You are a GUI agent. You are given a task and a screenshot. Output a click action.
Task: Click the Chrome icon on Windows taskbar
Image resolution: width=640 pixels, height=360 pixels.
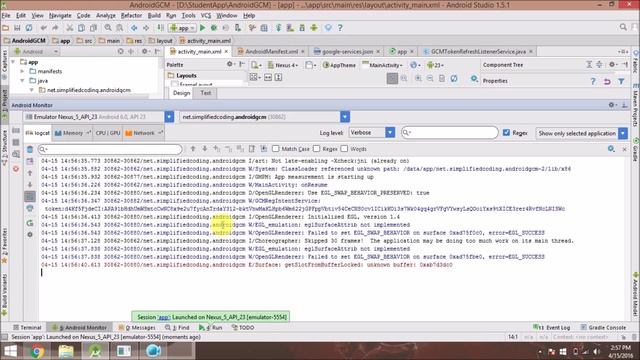point(36,351)
